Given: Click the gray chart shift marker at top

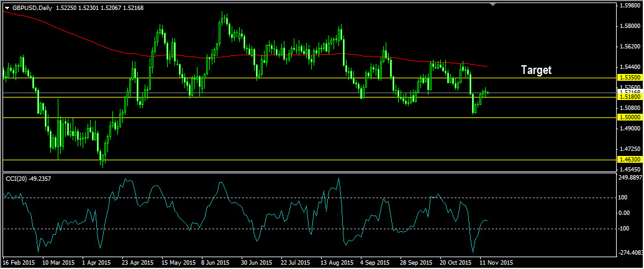Looking at the screenshot, I should click(x=493, y=5).
